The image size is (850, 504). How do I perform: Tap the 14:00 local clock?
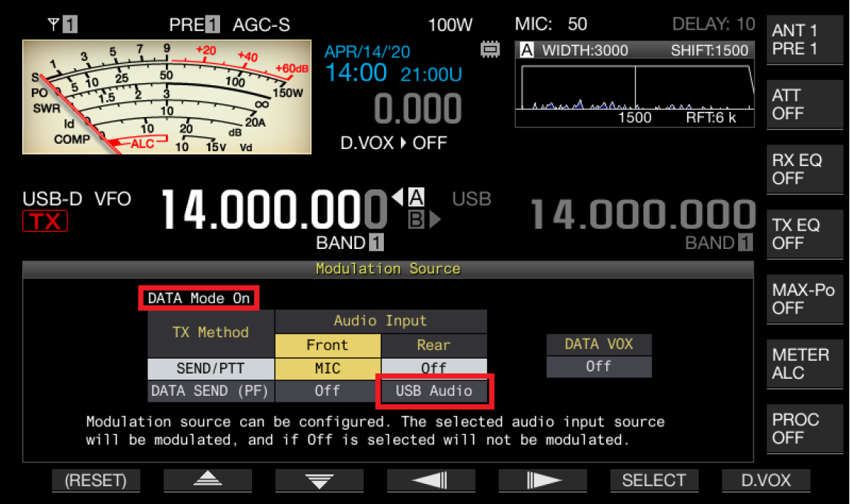[x=356, y=73]
